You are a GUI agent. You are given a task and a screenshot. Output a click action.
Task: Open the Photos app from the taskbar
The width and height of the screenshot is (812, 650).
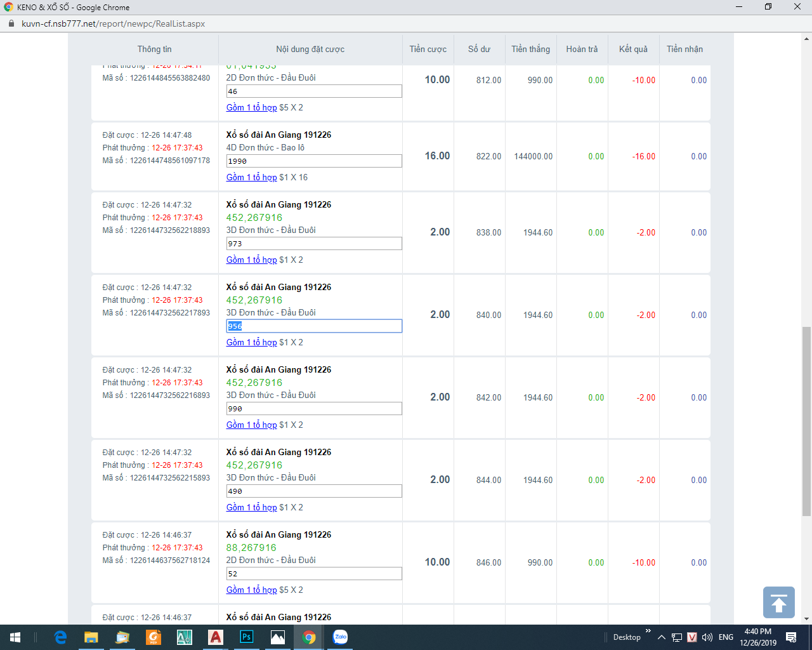(278, 637)
